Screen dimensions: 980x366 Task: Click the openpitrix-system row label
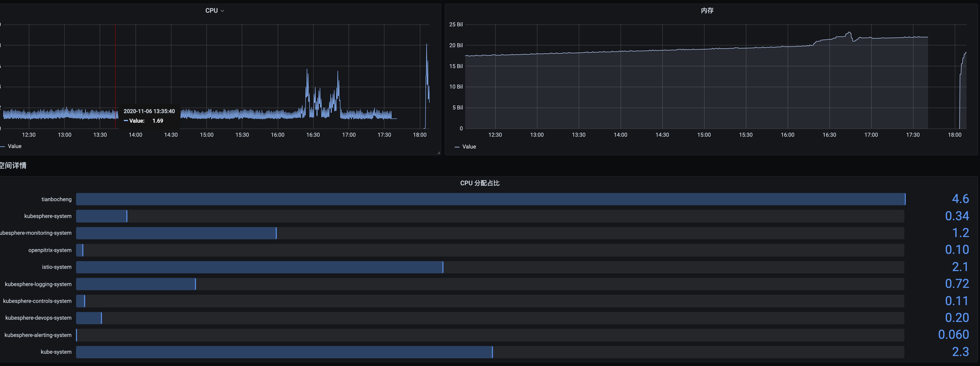(50, 250)
